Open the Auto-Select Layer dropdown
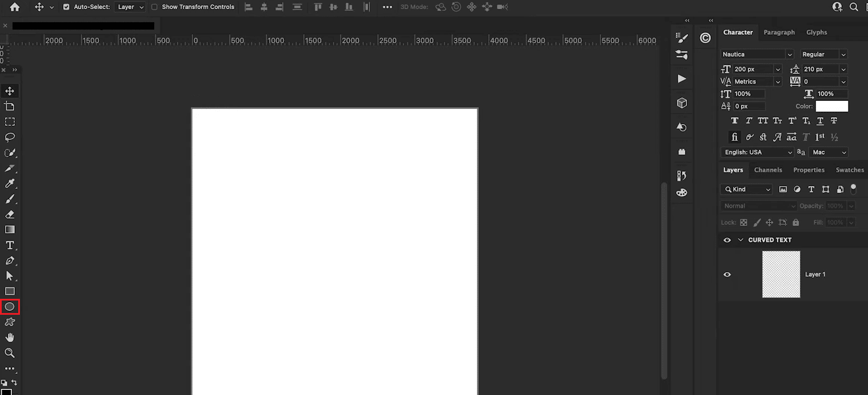This screenshot has height=395, width=868. click(x=130, y=7)
